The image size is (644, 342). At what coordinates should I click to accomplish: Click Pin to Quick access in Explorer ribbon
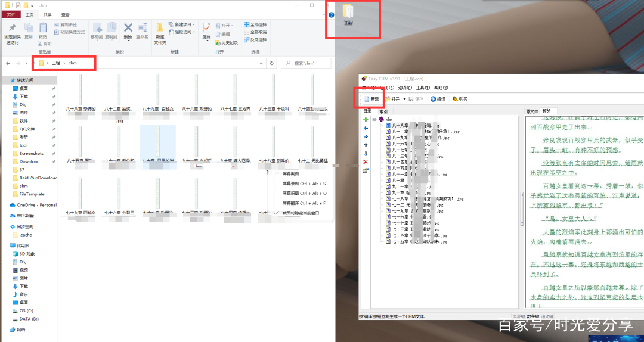[x=13, y=33]
